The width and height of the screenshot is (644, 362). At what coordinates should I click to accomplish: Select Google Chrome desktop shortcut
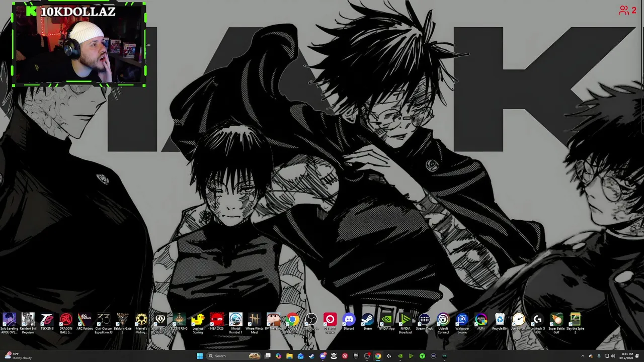[x=292, y=323]
